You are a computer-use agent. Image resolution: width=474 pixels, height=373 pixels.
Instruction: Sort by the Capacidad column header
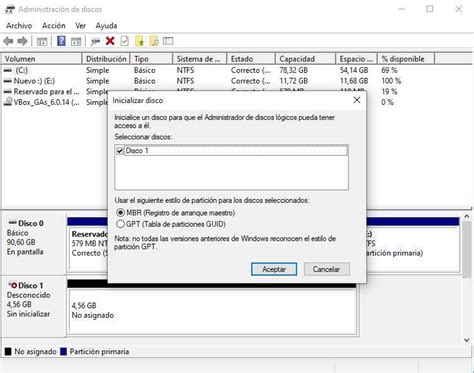click(305, 59)
